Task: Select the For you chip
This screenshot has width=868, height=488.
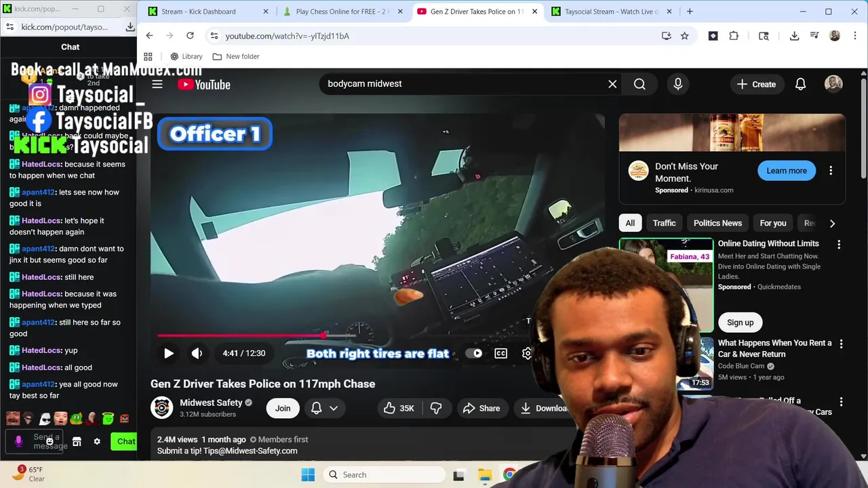Action: tap(773, 223)
